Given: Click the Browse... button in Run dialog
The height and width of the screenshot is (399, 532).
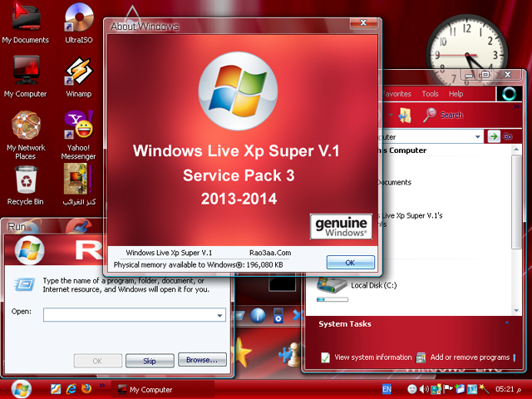Looking at the screenshot, I should click(x=202, y=361).
